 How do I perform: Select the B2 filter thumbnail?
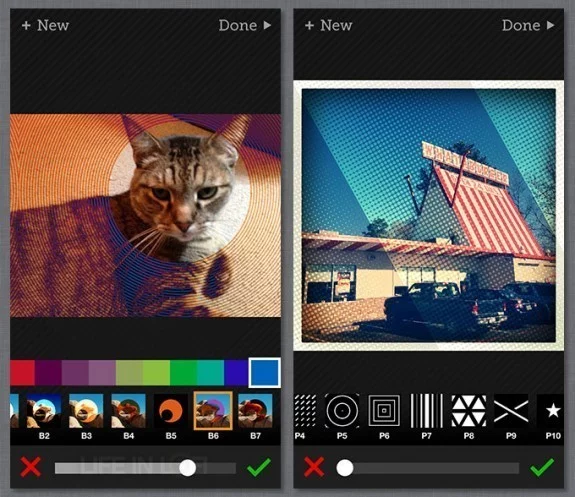[44, 411]
